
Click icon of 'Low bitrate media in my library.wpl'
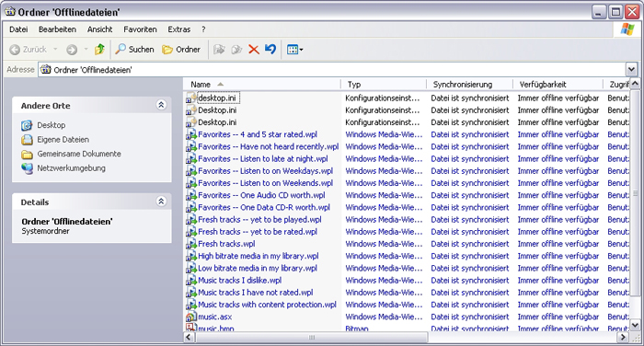[191, 269]
